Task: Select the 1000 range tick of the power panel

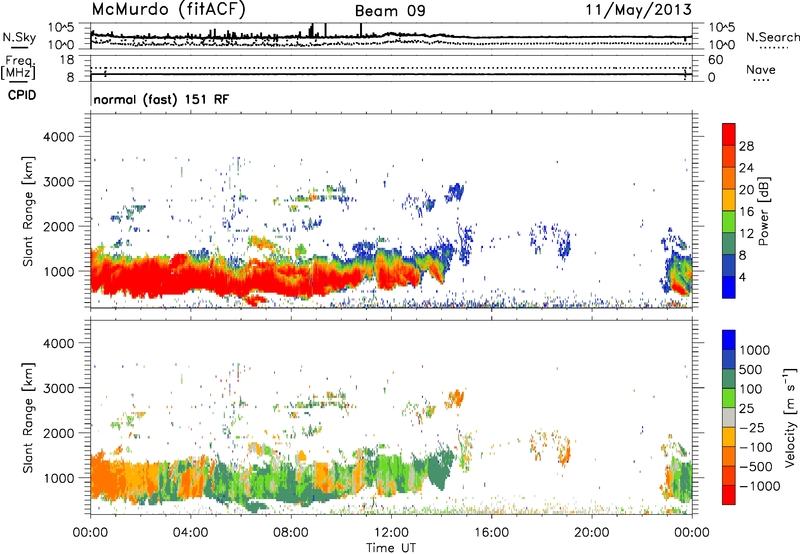Action: (x=58, y=271)
